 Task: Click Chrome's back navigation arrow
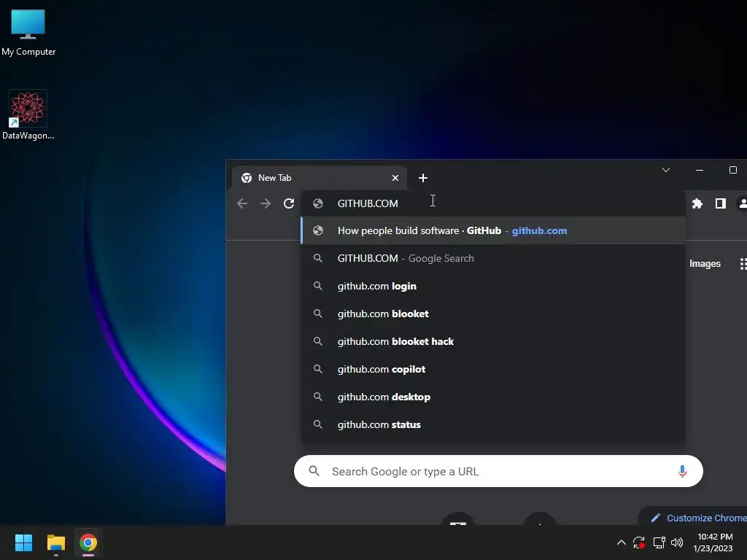242,204
